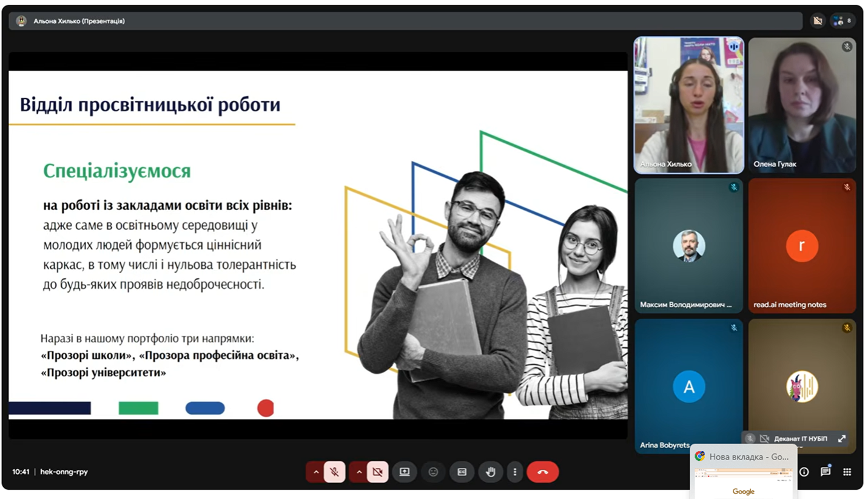Expand the Деканат ІТ НУБіП self-view tile
The height and width of the screenshot is (499, 868).
coord(842,438)
